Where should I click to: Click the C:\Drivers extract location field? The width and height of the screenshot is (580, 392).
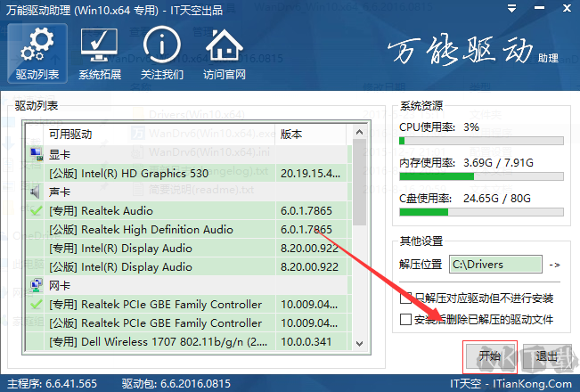click(495, 265)
